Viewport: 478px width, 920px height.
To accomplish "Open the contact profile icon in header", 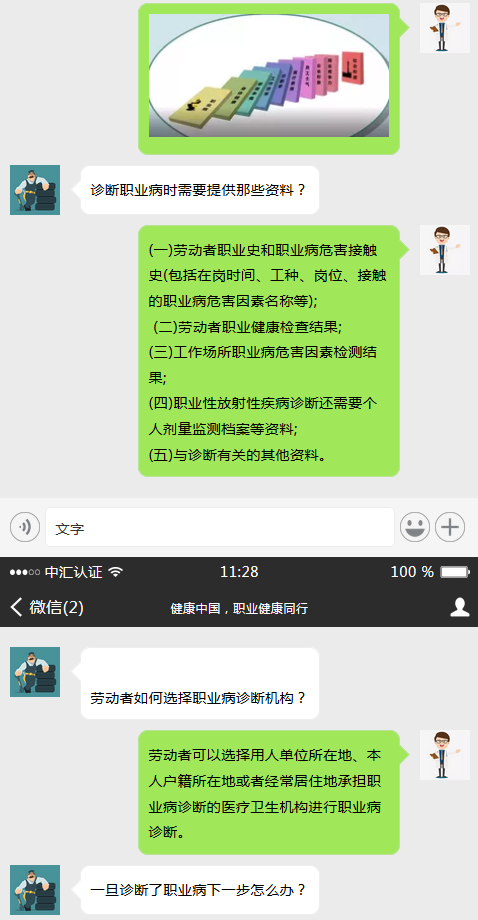I will 460,607.
